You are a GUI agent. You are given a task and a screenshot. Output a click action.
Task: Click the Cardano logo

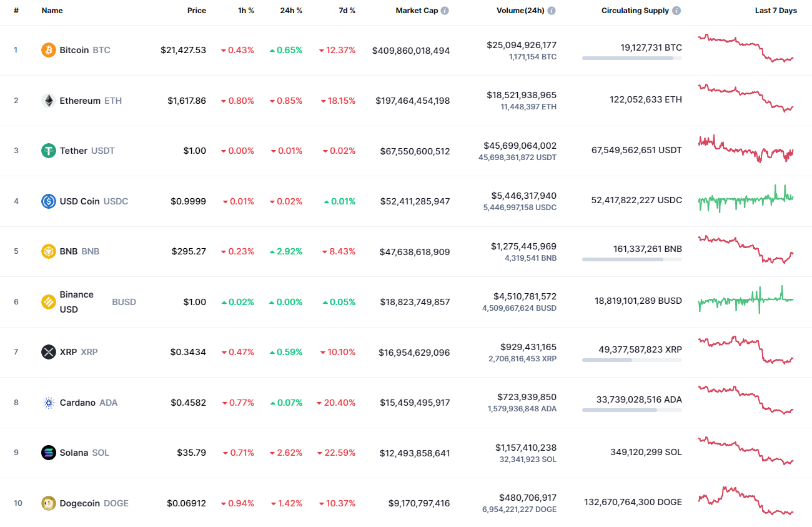(x=48, y=403)
